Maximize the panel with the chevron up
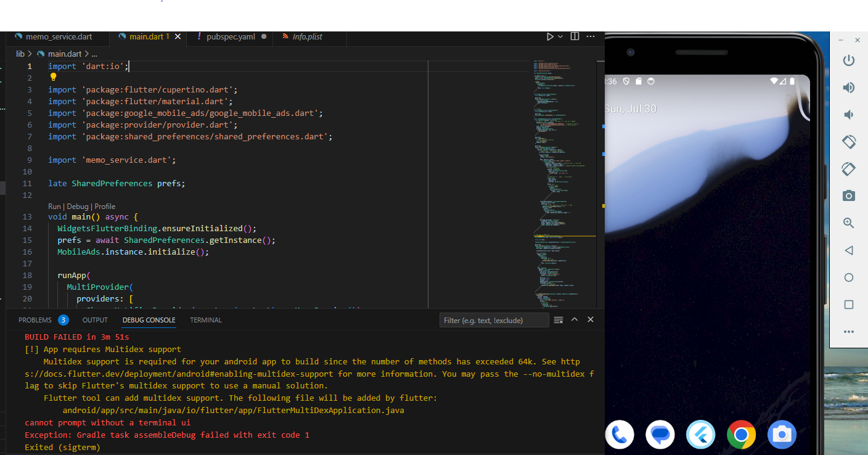This screenshot has height=455, width=868. [575, 319]
